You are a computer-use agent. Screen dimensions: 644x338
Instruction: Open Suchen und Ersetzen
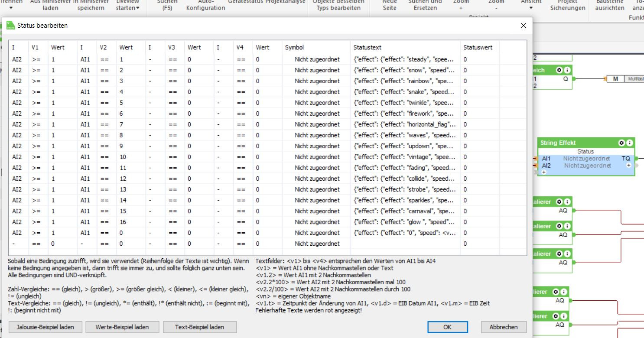425,5
